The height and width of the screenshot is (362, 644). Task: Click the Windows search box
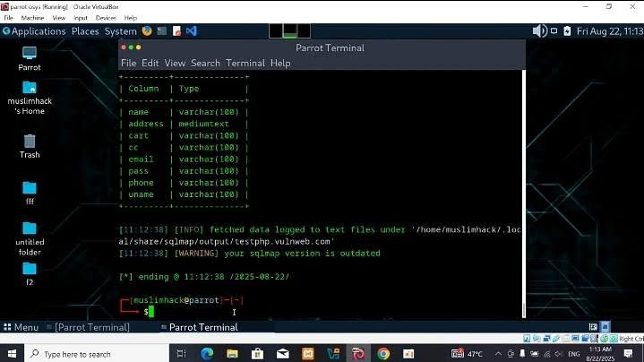coord(97,353)
